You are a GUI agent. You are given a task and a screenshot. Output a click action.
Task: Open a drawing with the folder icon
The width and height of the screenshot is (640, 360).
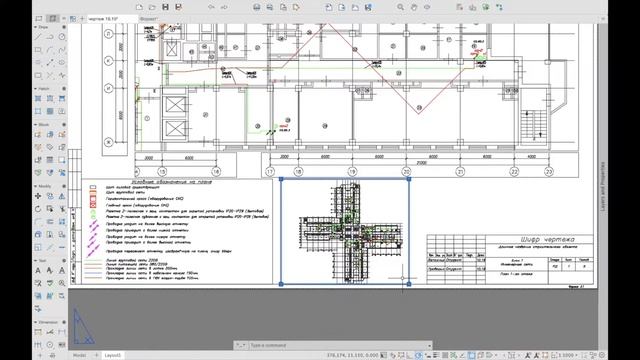[152, 7]
